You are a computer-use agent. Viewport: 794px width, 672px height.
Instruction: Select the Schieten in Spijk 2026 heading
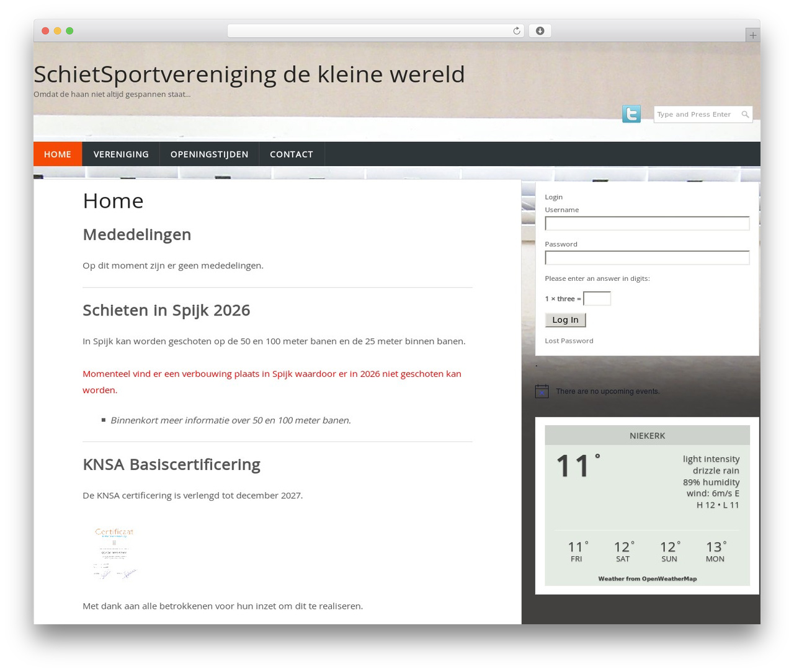tap(166, 310)
